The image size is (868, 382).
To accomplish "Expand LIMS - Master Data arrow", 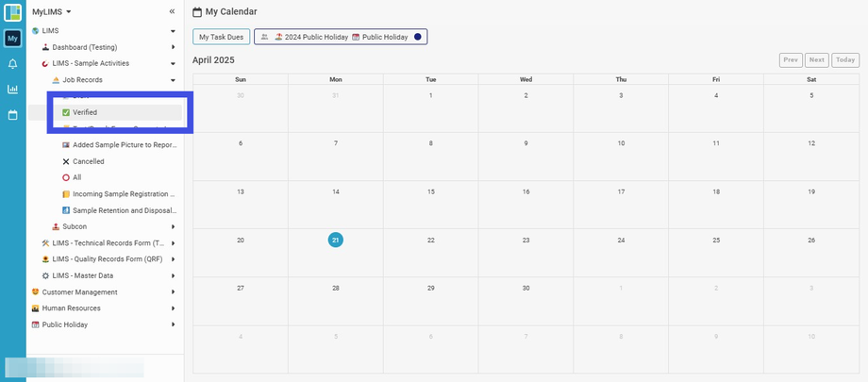I will [173, 275].
